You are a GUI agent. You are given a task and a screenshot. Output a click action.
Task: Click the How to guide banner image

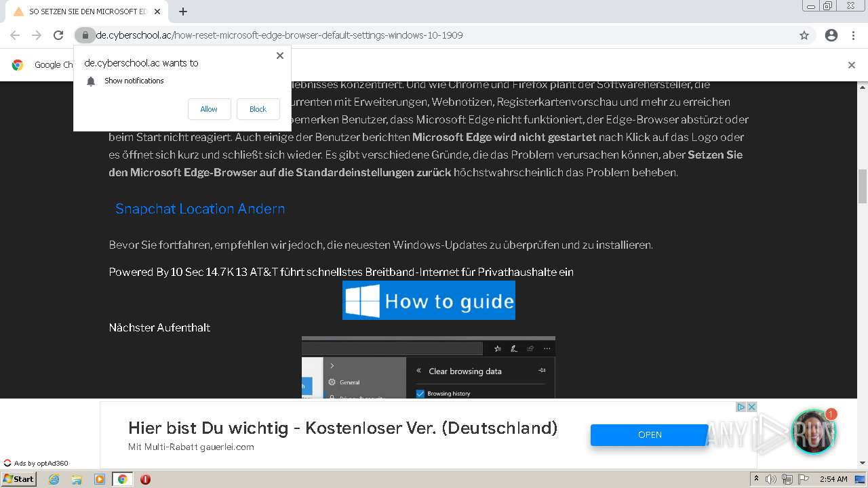coord(429,300)
